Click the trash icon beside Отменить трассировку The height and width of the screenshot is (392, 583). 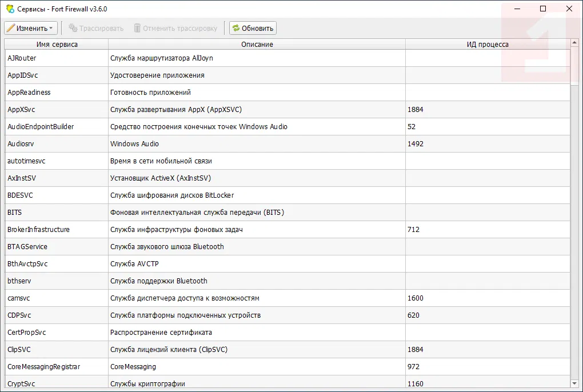click(137, 28)
